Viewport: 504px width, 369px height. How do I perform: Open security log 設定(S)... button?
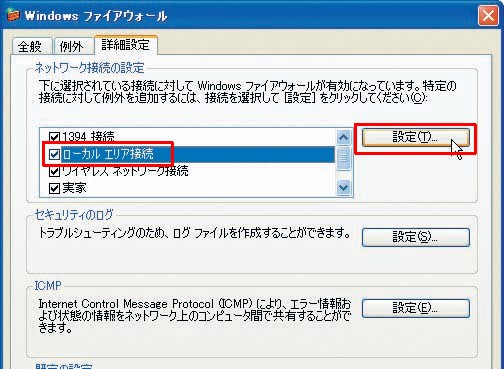[416, 237]
